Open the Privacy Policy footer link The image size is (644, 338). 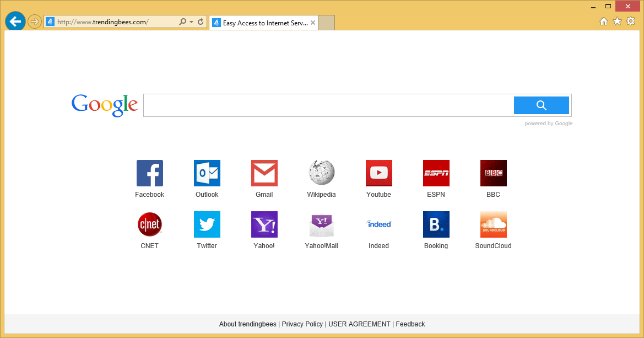302,324
